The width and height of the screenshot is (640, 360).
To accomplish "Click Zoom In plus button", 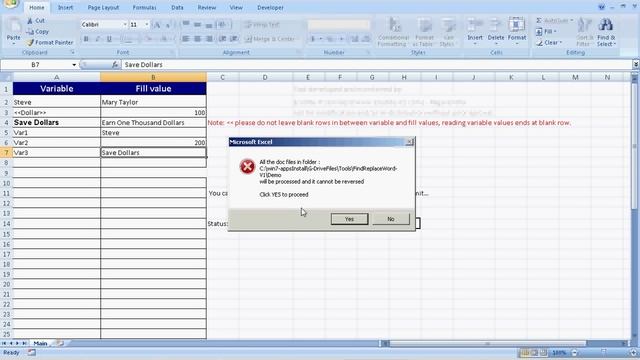I will click(633, 353).
